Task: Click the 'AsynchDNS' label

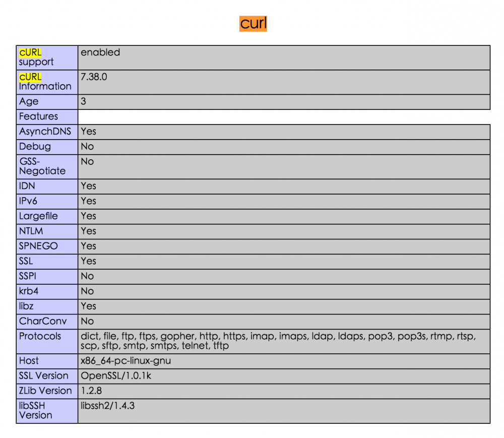Action: 45,132
